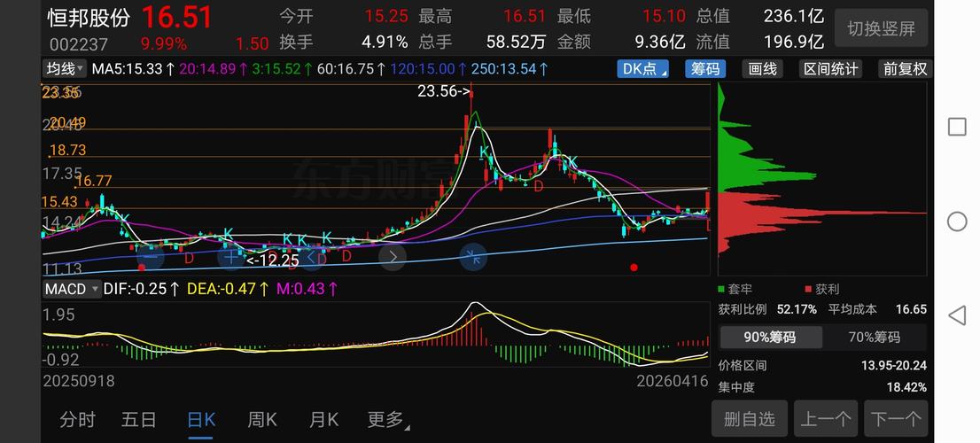This screenshot has width=980, height=443.
Task: Tap the right arrow chart pan icon
Action: [x=393, y=256]
